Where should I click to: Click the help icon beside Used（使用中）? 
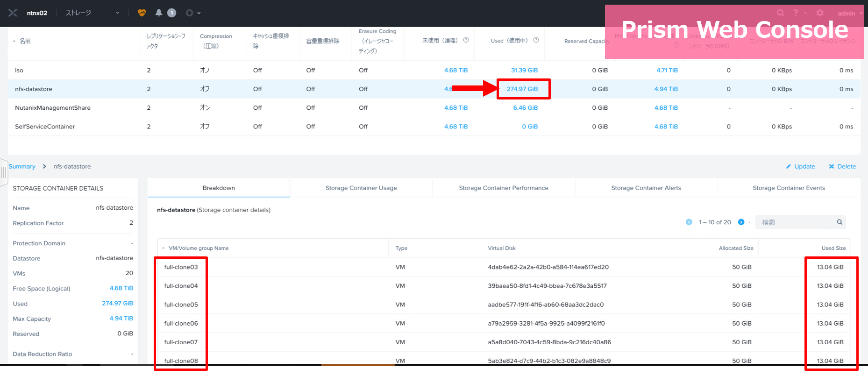(x=536, y=40)
